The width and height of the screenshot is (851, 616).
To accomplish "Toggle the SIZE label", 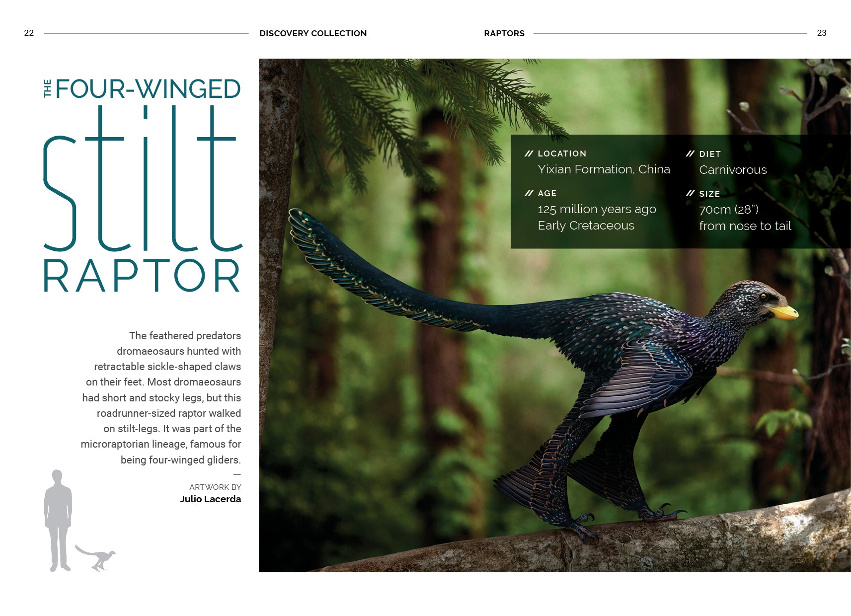I will pos(710,194).
